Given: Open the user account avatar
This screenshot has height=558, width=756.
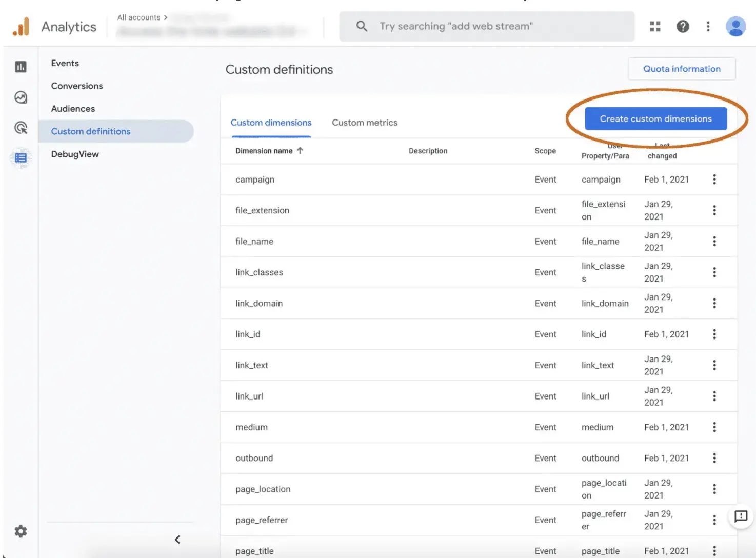Looking at the screenshot, I should click(735, 26).
